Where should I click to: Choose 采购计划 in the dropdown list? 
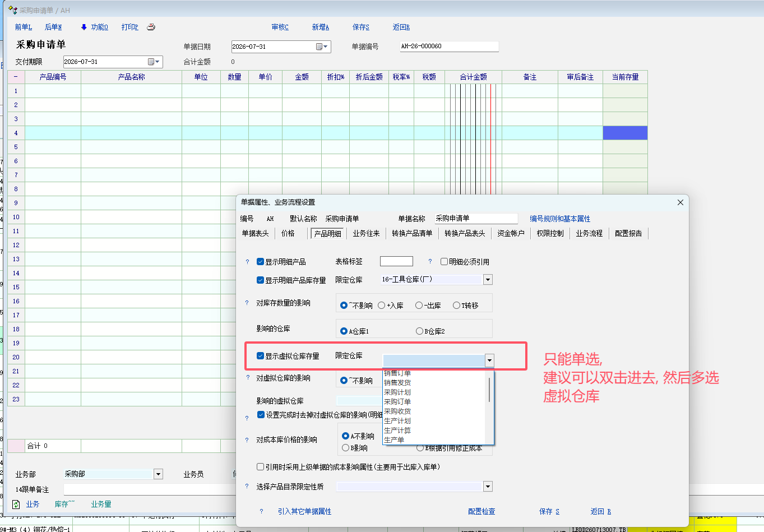(397, 392)
